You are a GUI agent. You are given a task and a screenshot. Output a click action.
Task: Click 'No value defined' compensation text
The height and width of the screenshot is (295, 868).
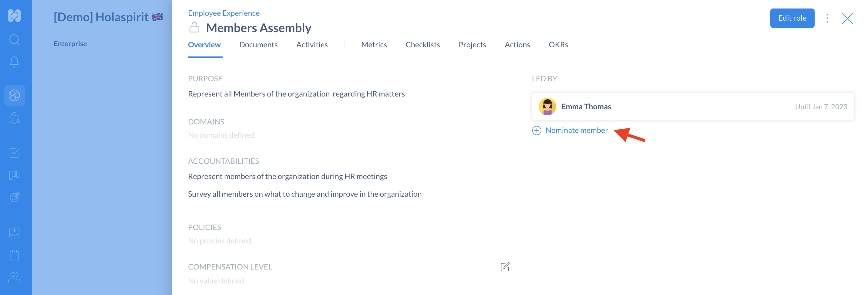(x=216, y=281)
